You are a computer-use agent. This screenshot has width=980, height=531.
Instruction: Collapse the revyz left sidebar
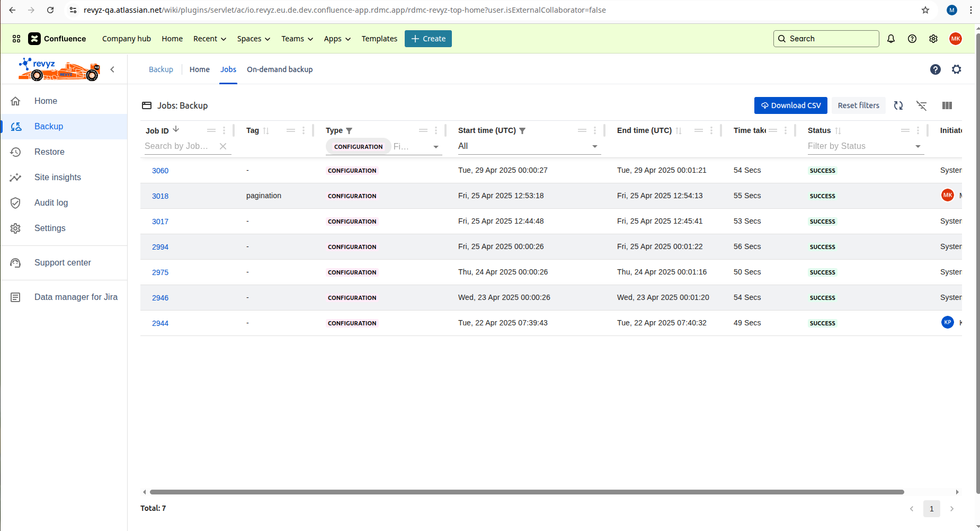click(112, 69)
